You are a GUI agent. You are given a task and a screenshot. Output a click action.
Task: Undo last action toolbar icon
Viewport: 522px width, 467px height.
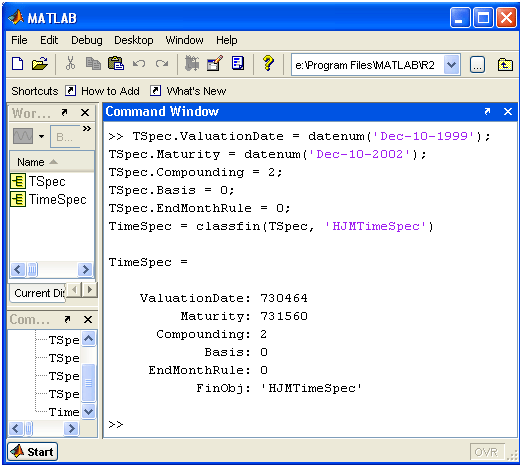coord(139,63)
